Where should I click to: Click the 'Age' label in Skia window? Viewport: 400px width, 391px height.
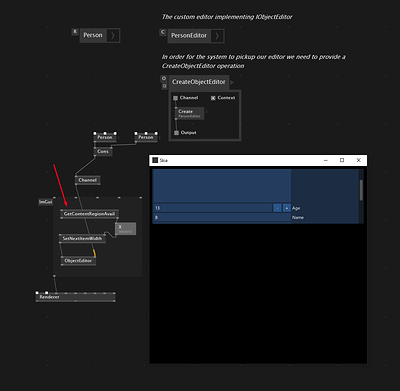pyautogui.click(x=296, y=208)
